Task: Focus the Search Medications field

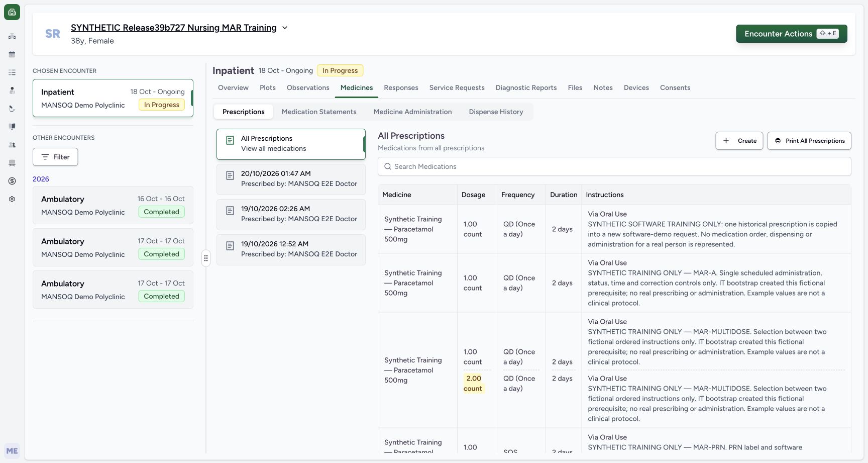Action: [x=614, y=166]
